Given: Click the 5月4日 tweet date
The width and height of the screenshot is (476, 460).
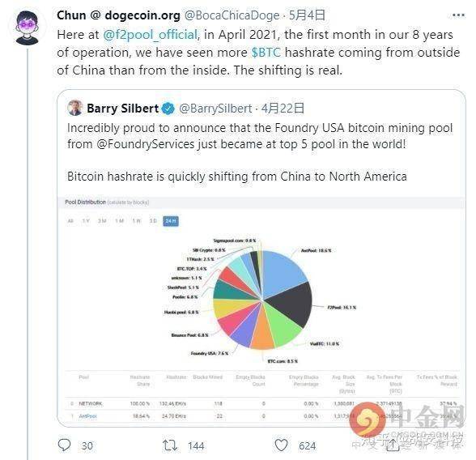Looking at the screenshot, I should click(x=307, y=15).
